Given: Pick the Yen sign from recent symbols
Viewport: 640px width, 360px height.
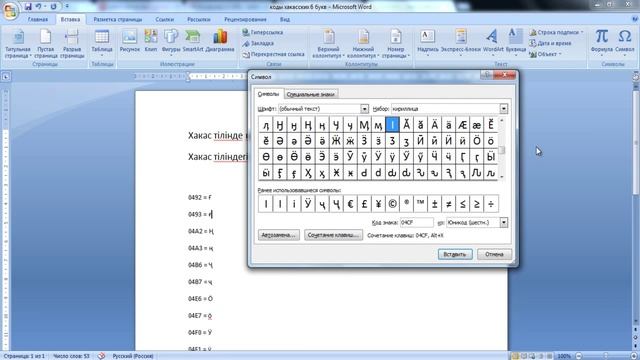Looking at the screenshot, I should click(378, 204).
